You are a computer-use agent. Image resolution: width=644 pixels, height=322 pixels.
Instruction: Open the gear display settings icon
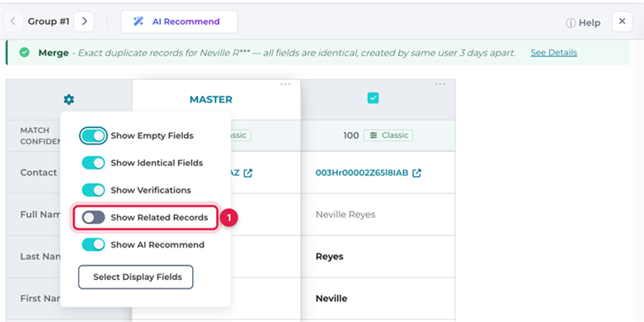(69, 99)
